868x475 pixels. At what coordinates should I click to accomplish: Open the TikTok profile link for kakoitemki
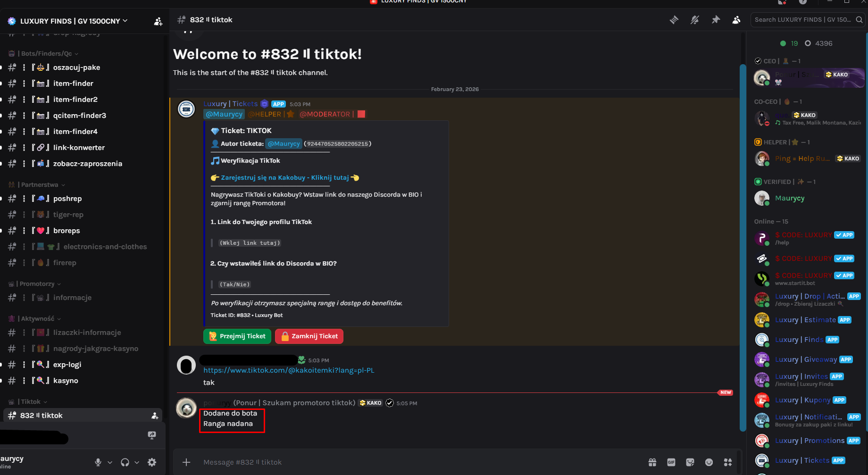pyautogui.click(x=288, y=370)
